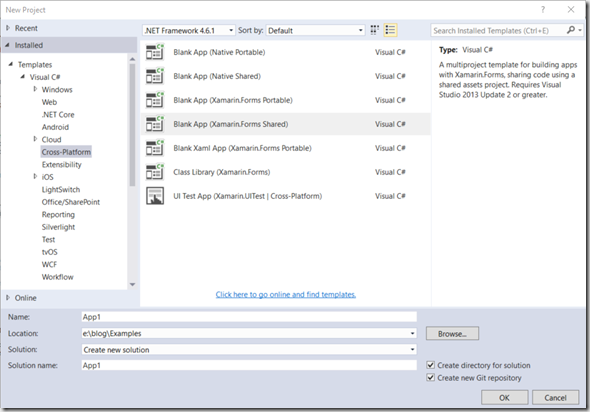Open the Location path dropdown
This screenshot has height=412, width=590.
click(413, 333)
